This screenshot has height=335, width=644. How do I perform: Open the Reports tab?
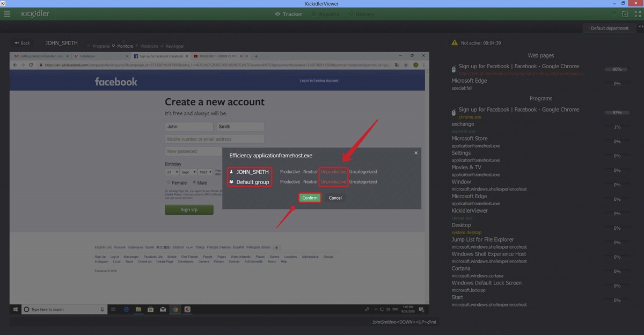pos(325,14)
